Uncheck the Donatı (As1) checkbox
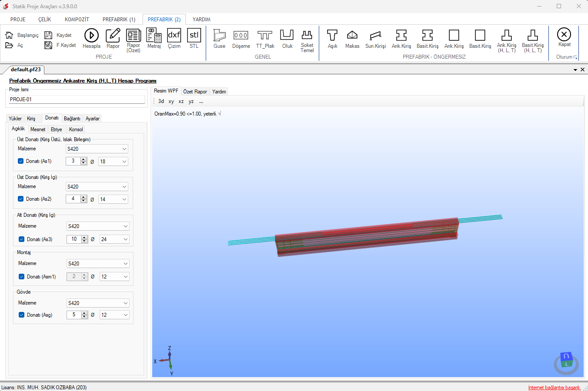588x391 pixels. (x=20, y=161)
